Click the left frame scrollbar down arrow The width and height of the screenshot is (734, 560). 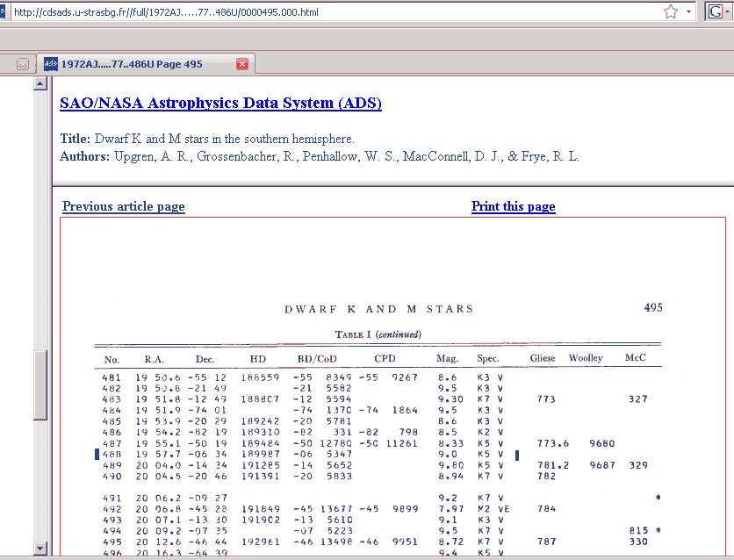pyautogui.click(x=40, y=548)
